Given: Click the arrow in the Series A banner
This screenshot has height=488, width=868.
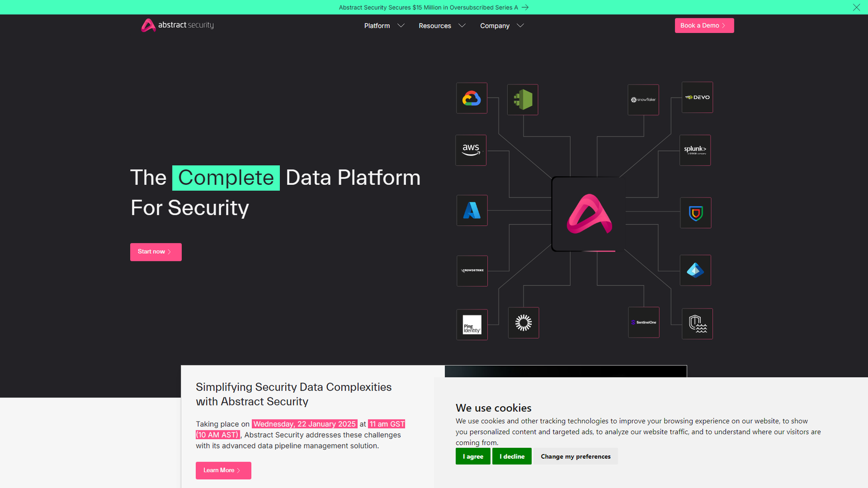Looking at the screenshot, I should coord(525,8).
